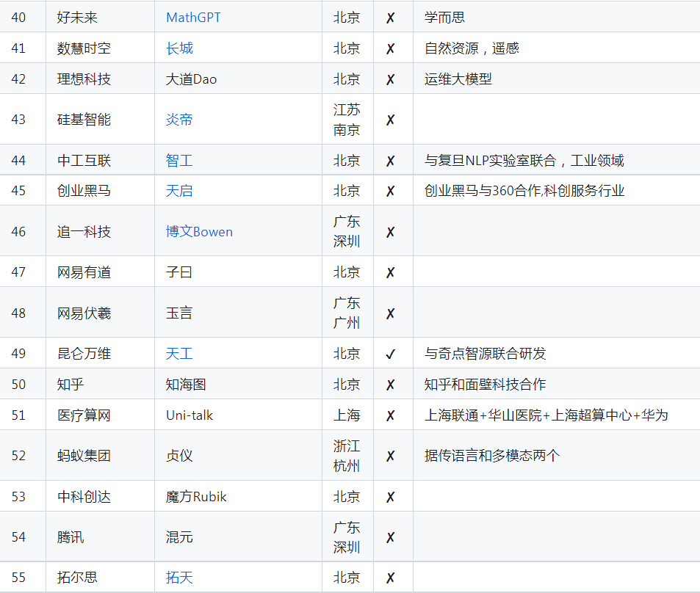This screenshot has width=700, height=593.
Task: Click the 知海图 model name
Action: (186, 384)
